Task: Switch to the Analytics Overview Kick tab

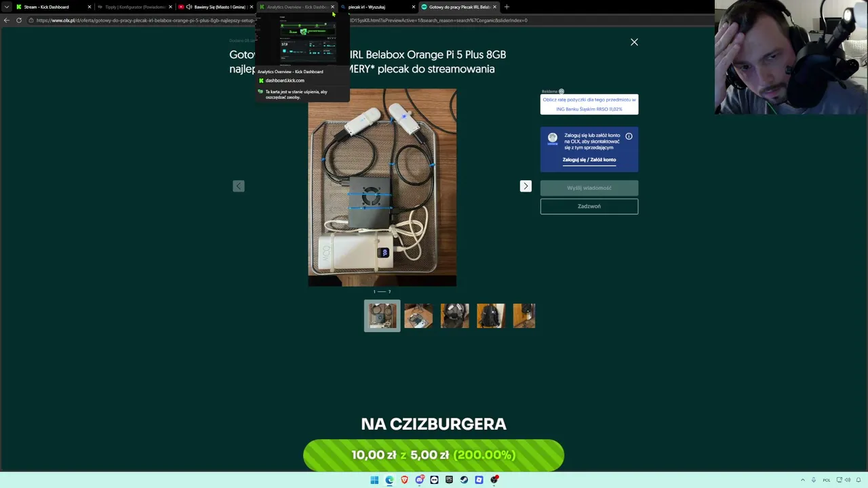Action: click(296, 7)
